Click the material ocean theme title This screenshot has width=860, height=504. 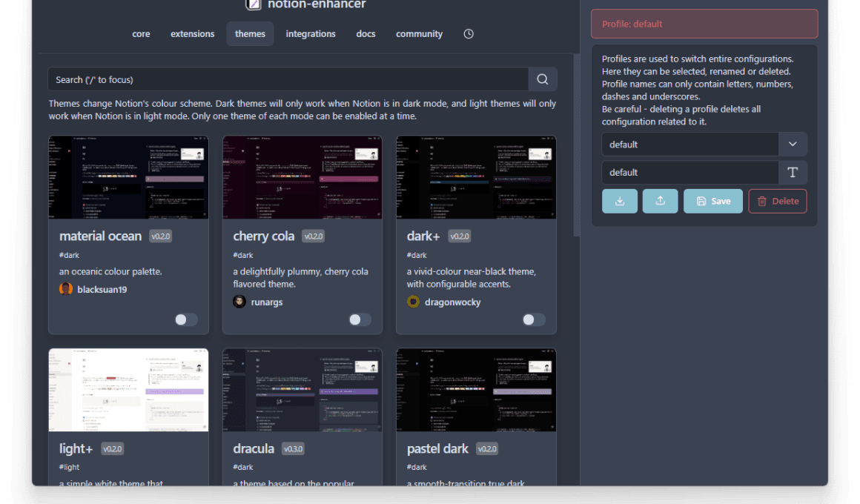click(100, 236)
